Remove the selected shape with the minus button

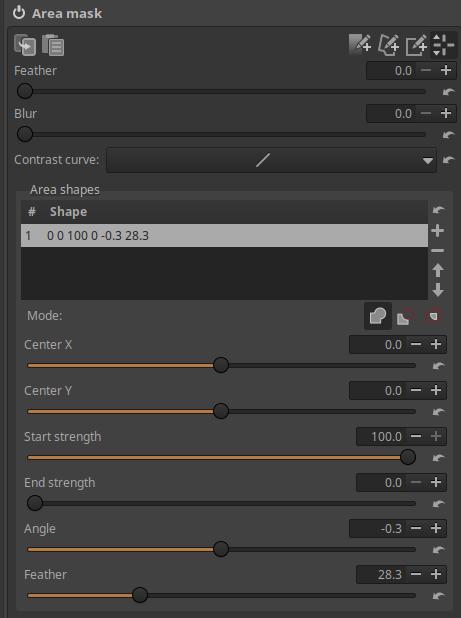[x=438, y=251]
